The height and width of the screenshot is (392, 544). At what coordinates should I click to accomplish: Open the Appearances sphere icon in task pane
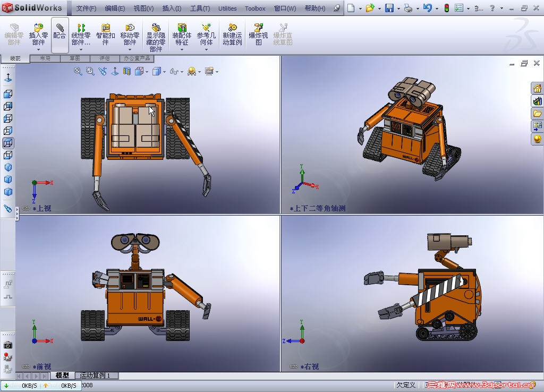pyautogui.click(x=538, y=139)
